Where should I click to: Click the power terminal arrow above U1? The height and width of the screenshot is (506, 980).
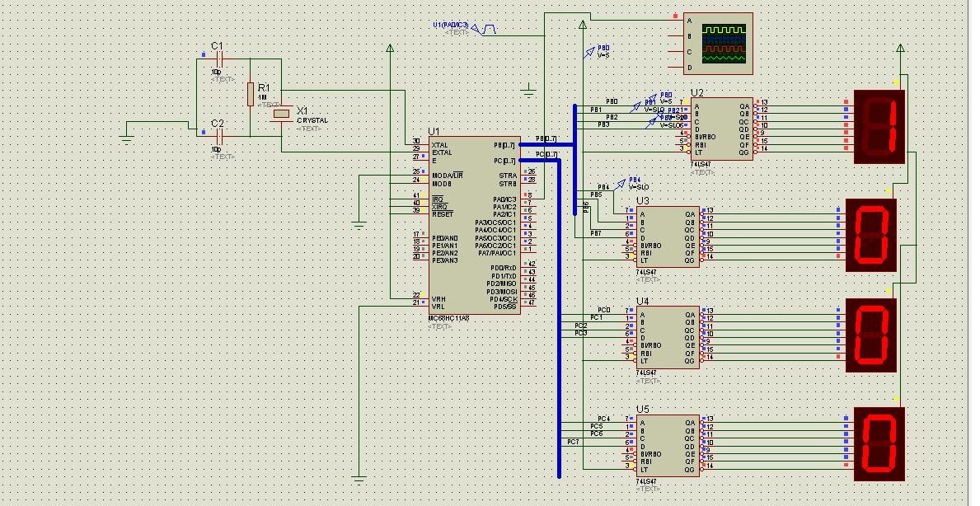point(390,48)
